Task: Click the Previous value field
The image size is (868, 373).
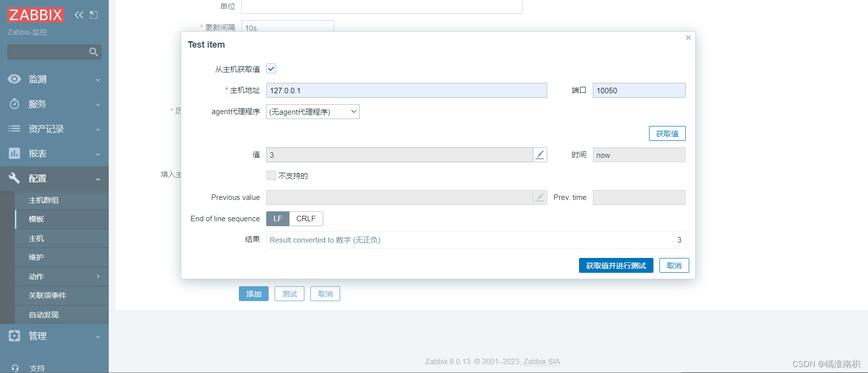Action: pyautogui.click(x=400, y=197)
